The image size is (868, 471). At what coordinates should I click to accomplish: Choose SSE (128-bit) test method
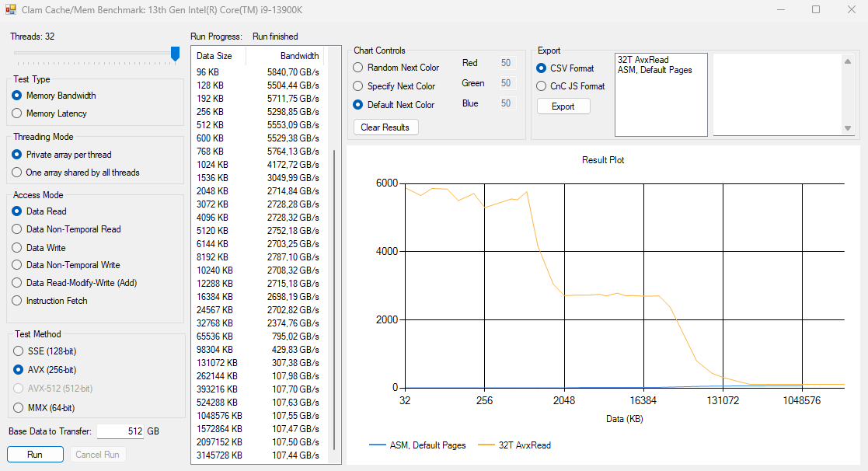(45, 351)
